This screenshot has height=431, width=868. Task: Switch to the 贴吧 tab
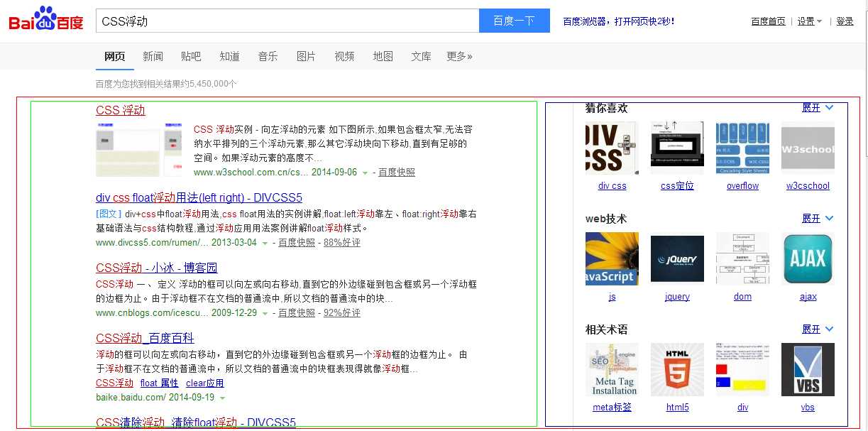(x=191, y=56)
